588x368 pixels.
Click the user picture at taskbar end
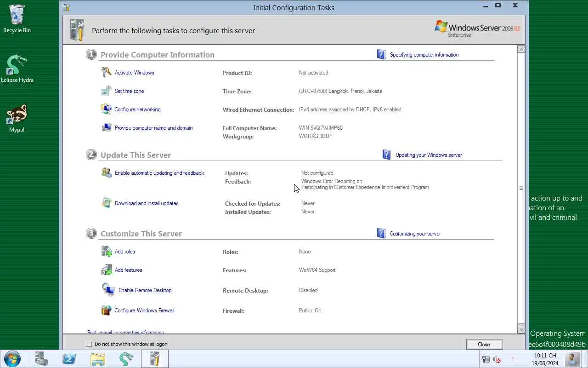(x=572, y=359)
